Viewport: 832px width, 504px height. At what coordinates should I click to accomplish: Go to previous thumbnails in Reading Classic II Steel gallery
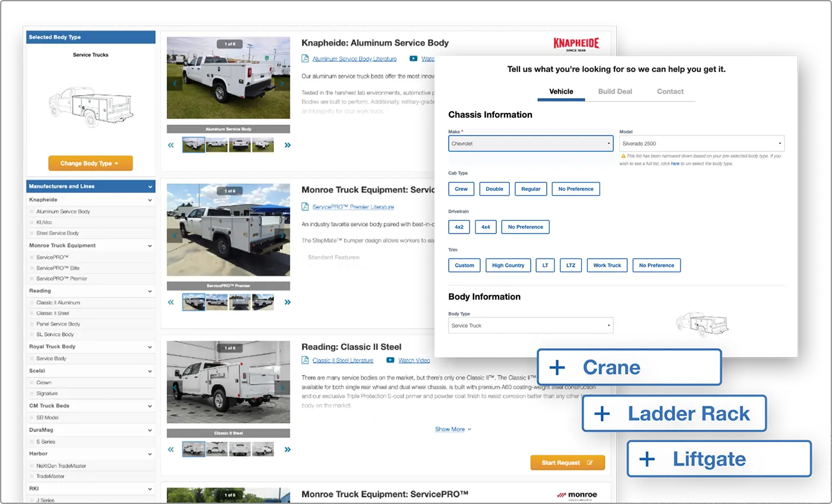tap(171, 449)
